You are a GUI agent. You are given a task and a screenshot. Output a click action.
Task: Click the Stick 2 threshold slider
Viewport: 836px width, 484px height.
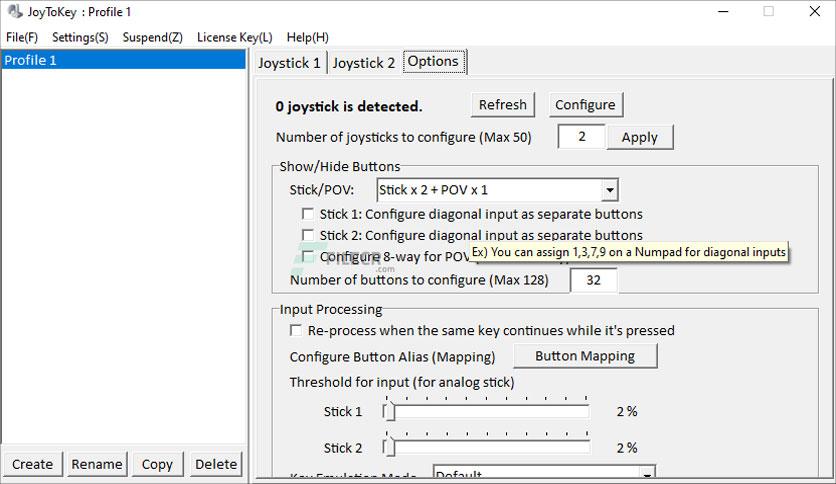(x=486, y=448)
